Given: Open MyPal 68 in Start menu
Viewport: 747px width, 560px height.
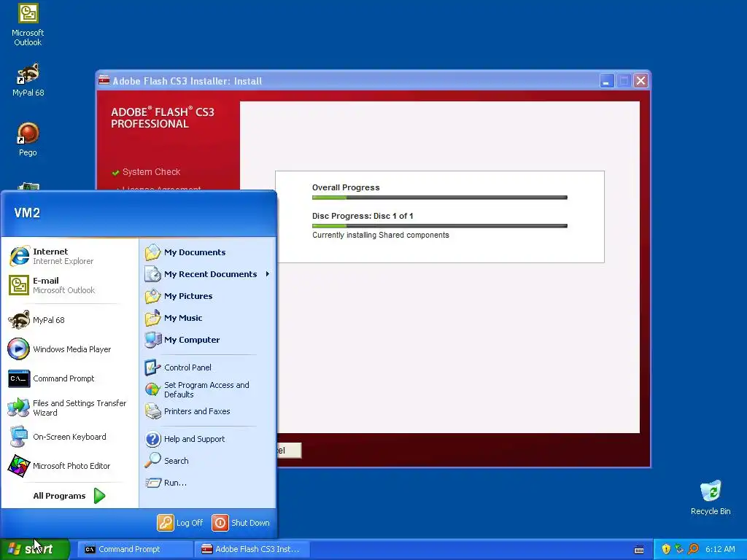Looking at the screenshot, I should click(36, 320).
